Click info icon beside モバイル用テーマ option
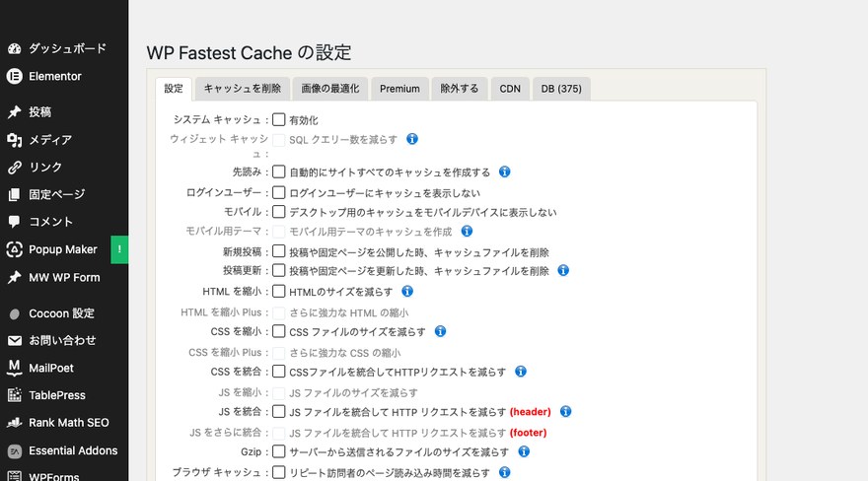 coord(467,231)
